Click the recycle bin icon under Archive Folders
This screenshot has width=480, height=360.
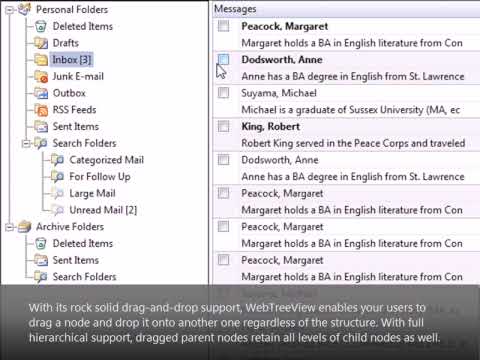tap(41, 243)
